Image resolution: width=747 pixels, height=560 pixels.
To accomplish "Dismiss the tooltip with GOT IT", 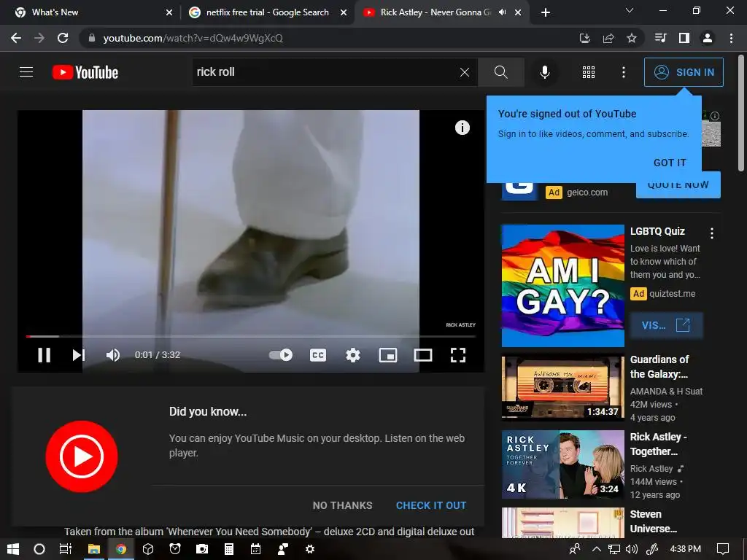I will coord(670,163).
